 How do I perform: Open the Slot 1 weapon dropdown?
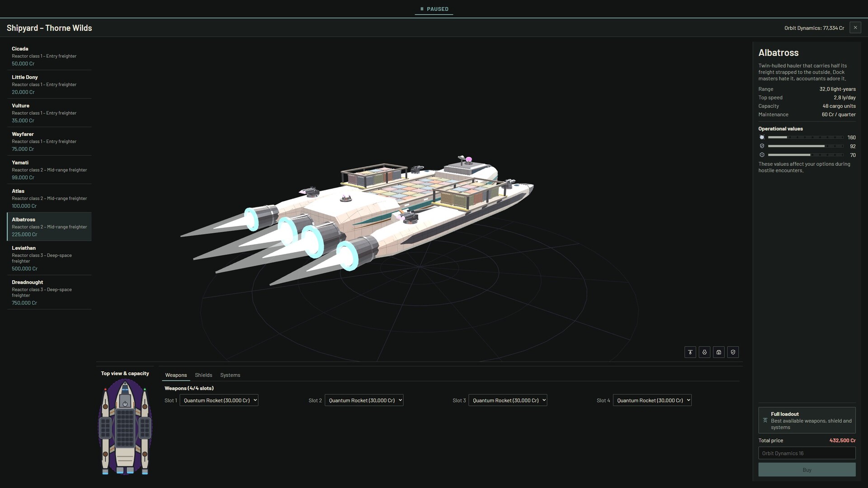point(219,400)
